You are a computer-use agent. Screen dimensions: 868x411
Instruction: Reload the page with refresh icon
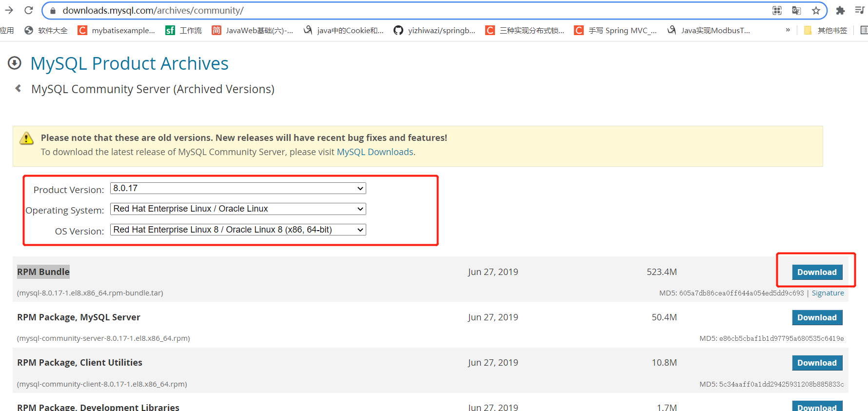(x=29, y=10)
